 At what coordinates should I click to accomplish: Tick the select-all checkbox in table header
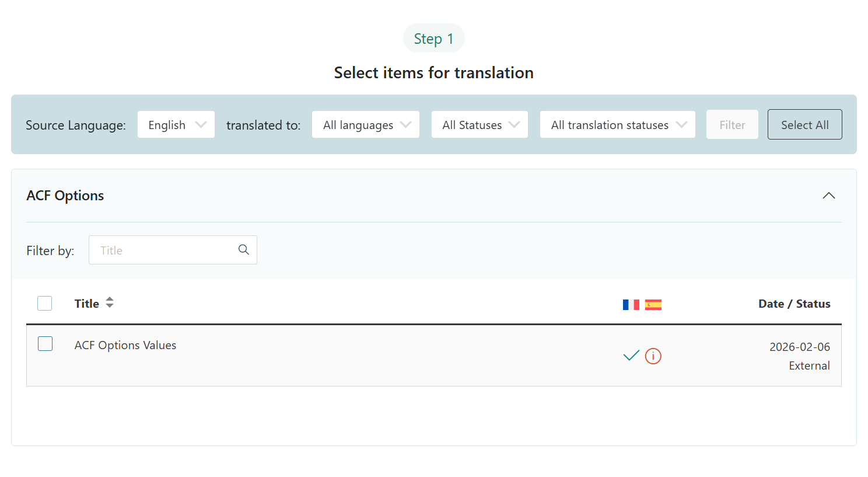[x=45, y=303]
